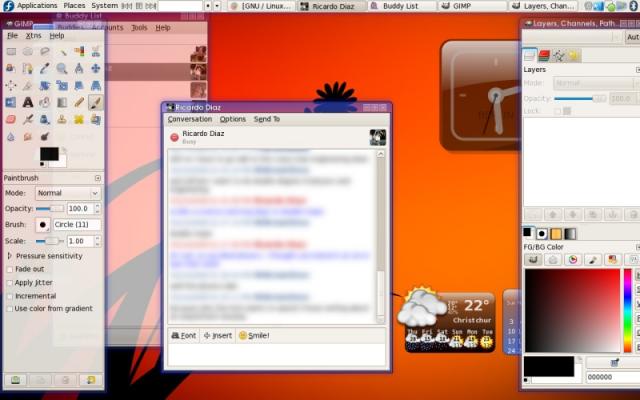This screenshot has width=640, height=400.
Task: Select the Measure compass tool
Action: [x=79, y=69]
